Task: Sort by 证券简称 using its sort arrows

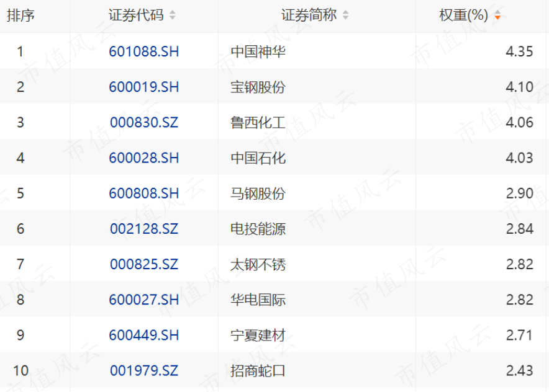Action: point(345,15)
